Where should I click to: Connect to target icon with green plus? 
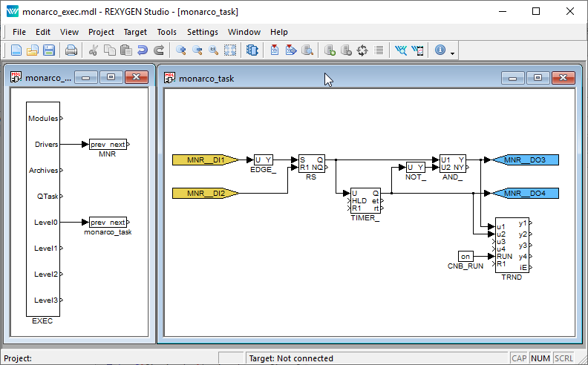[330, 50]
